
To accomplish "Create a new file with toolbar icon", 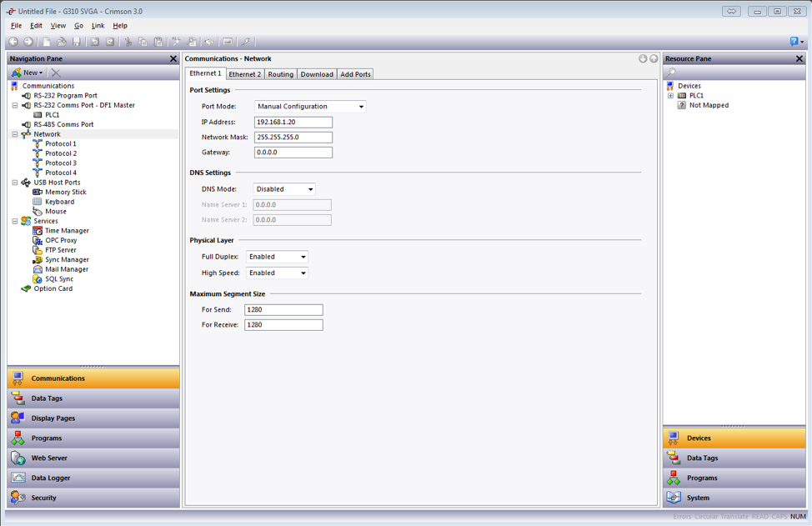I will click(x=47, y=42).
